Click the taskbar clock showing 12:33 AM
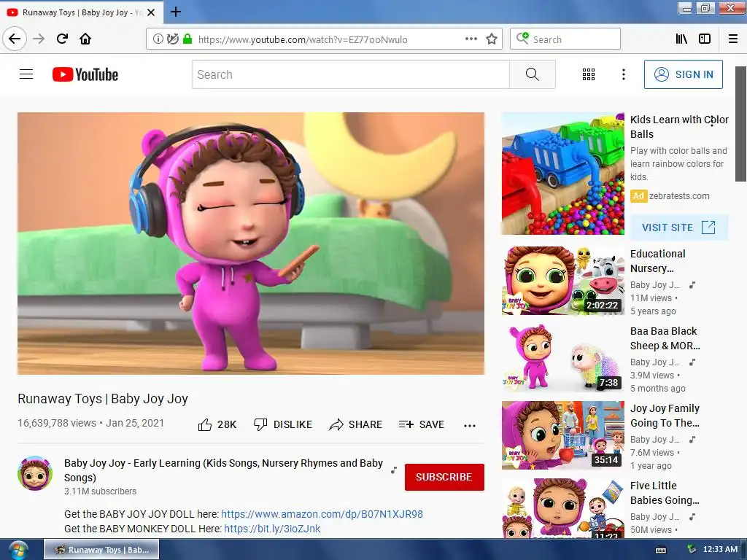 tap(720, 550)
